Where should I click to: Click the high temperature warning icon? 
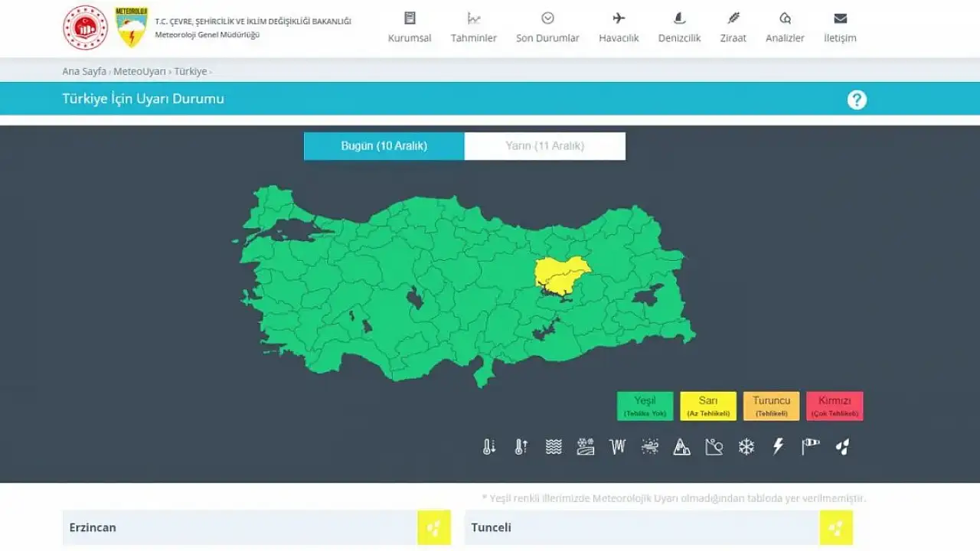(x=521, y=447)
